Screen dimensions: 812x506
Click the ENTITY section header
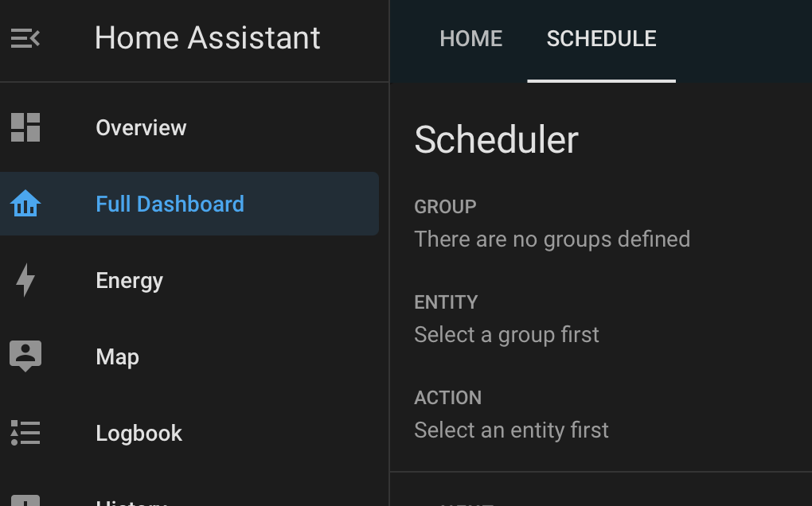point(446,302)
